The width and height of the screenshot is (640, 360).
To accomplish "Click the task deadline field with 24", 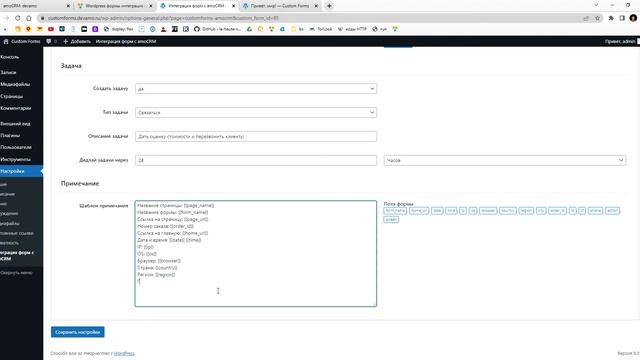I will tap(256, 160).
